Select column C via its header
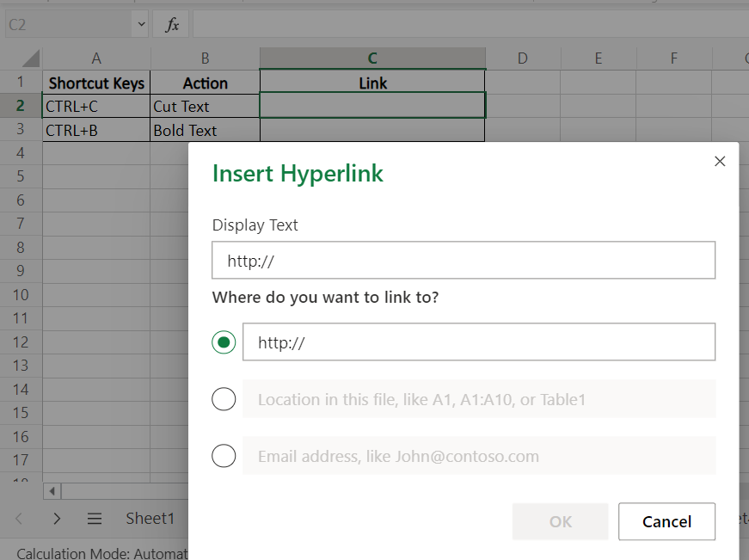749x560 pixels. click(x=371, y=58)
